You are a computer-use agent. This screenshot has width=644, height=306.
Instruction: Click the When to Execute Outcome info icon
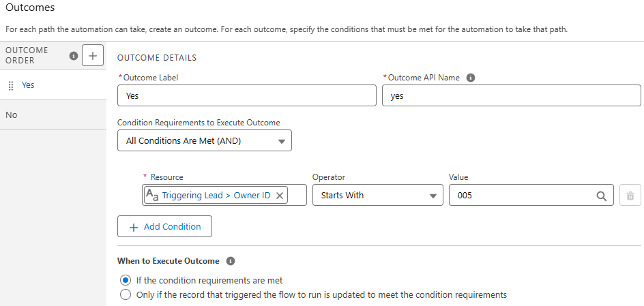coord(231,261)
